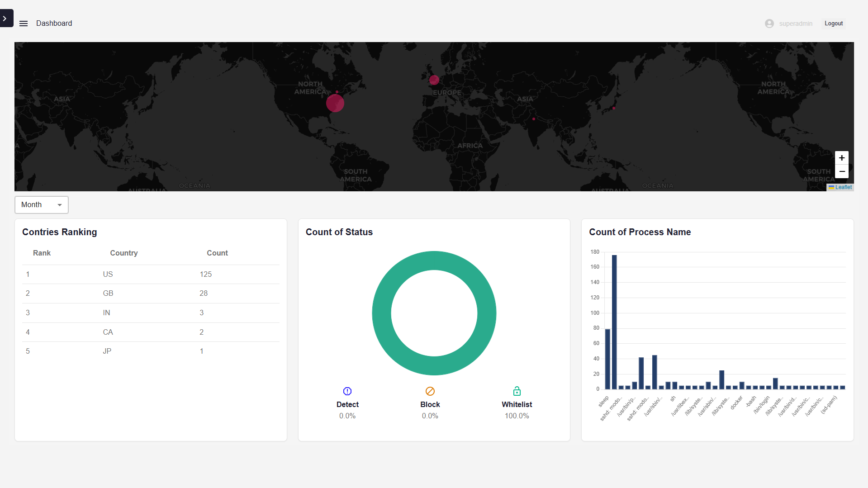The image size is (868, 488).
Task: Click the Whitelist lock icon
Action: point(517,391)
